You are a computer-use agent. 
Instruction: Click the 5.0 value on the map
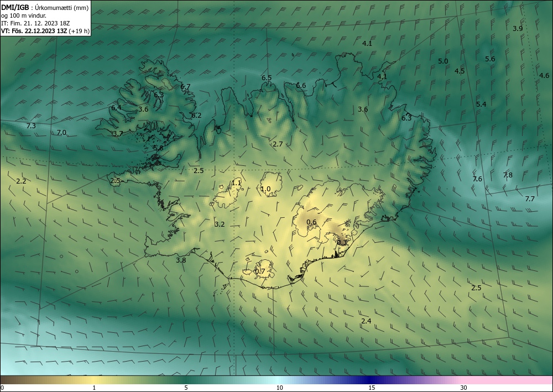(x=443, y=61)
